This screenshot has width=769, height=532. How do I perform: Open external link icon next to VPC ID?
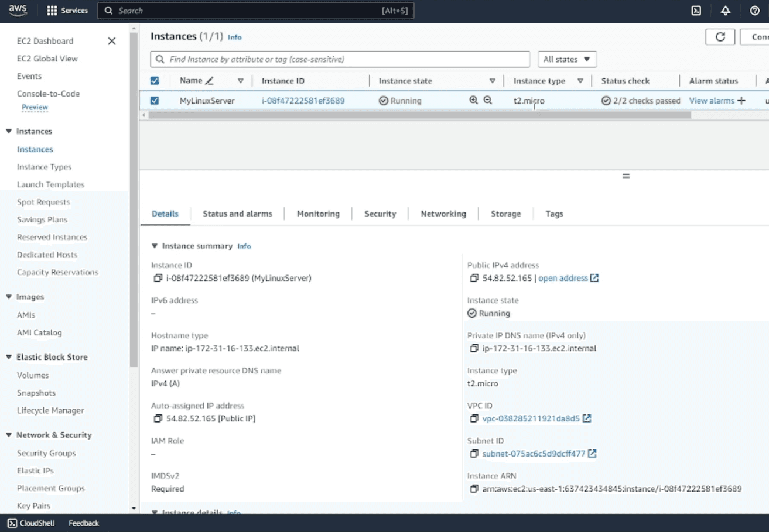pyautogui.click(x=587, y=418)
